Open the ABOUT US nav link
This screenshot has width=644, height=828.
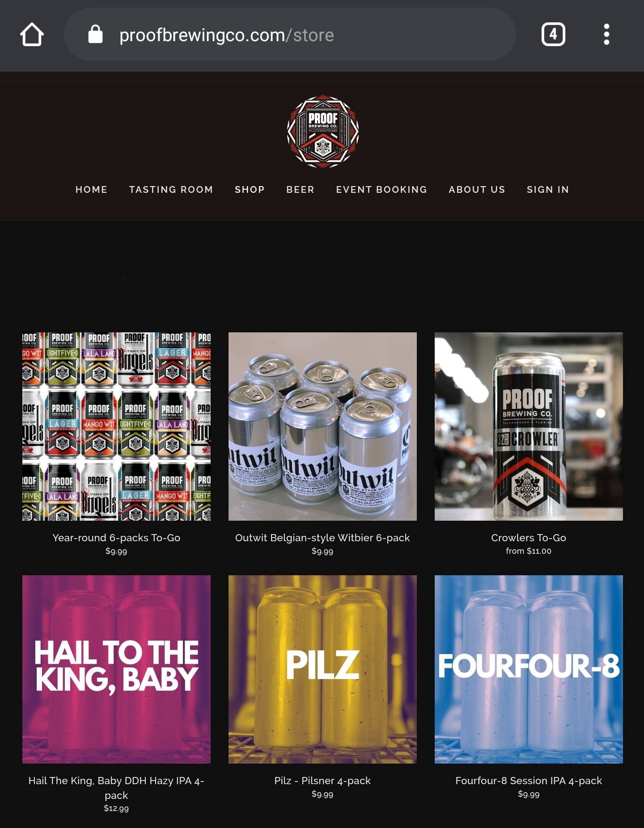[x=477, y=189]
